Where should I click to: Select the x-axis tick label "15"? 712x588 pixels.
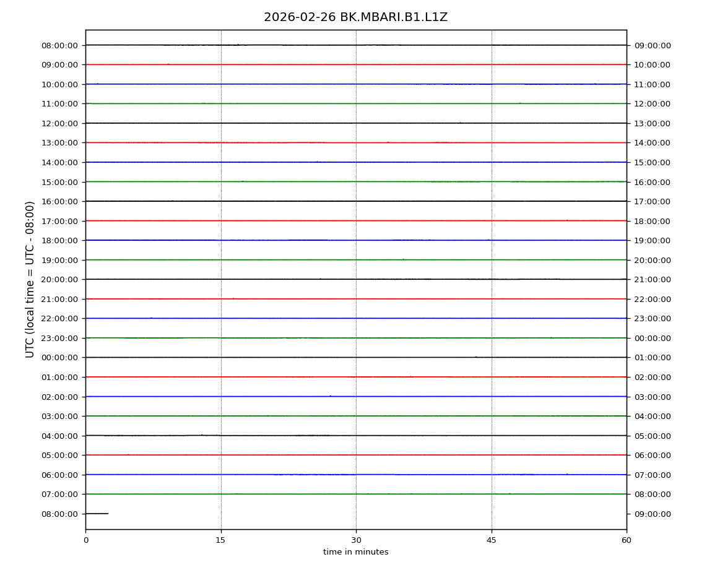point(220,540)
